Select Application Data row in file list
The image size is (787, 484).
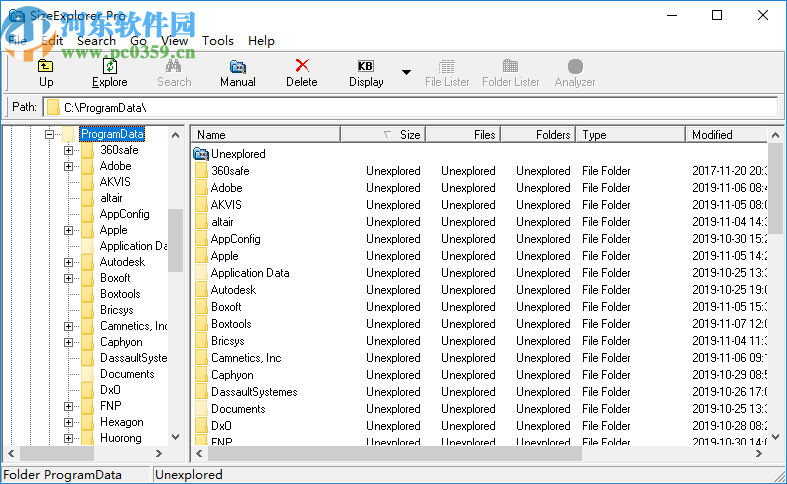tap(479, 273)
